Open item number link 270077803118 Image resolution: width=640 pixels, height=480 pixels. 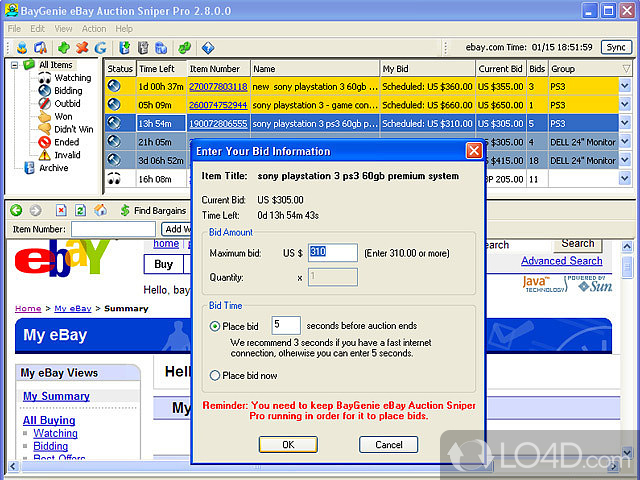[x=218, y=87]
